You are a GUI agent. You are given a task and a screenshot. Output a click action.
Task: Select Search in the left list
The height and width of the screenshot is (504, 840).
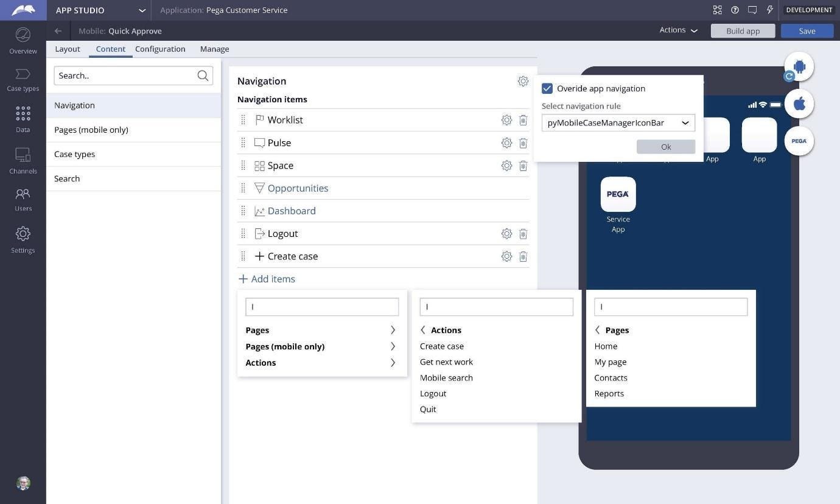coord(134,178)
